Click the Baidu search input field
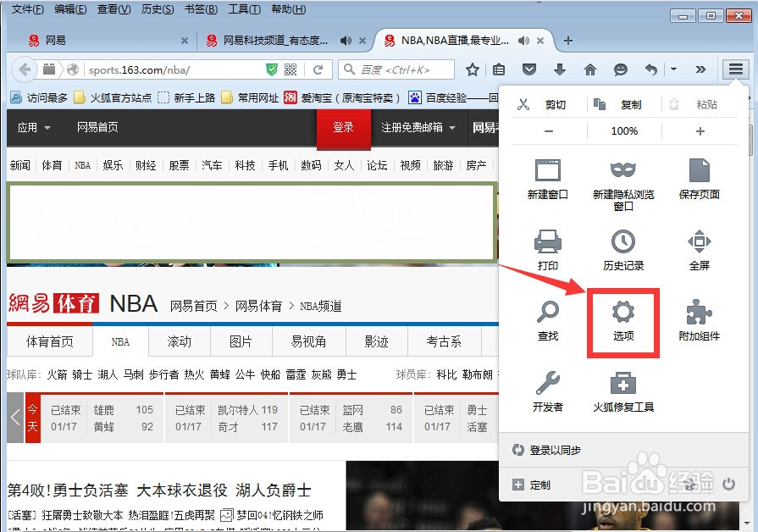Image resolution: width=758 pixels, height=532 pixels. tap(396, 69)
